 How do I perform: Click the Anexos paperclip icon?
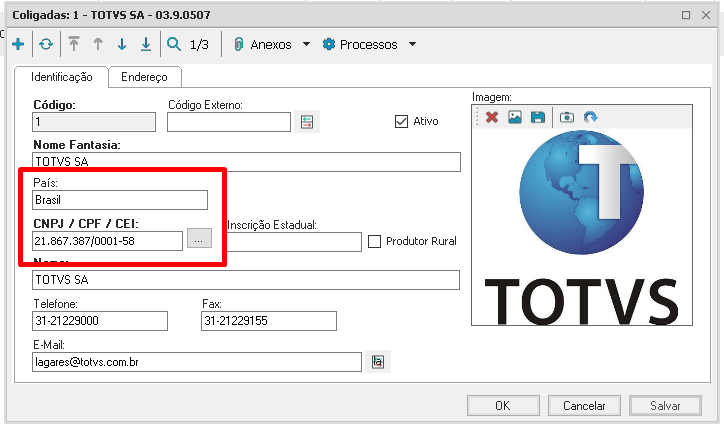point(238,44)
